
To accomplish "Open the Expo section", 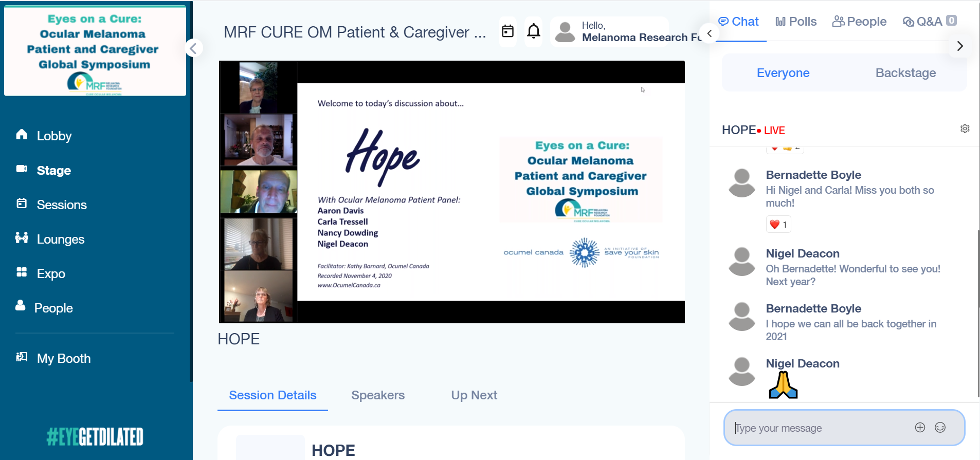I will pos(51,274).
